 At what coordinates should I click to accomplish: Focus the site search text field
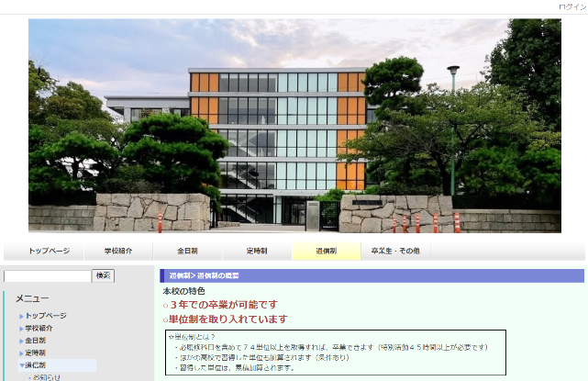click(x=48, y=276)
